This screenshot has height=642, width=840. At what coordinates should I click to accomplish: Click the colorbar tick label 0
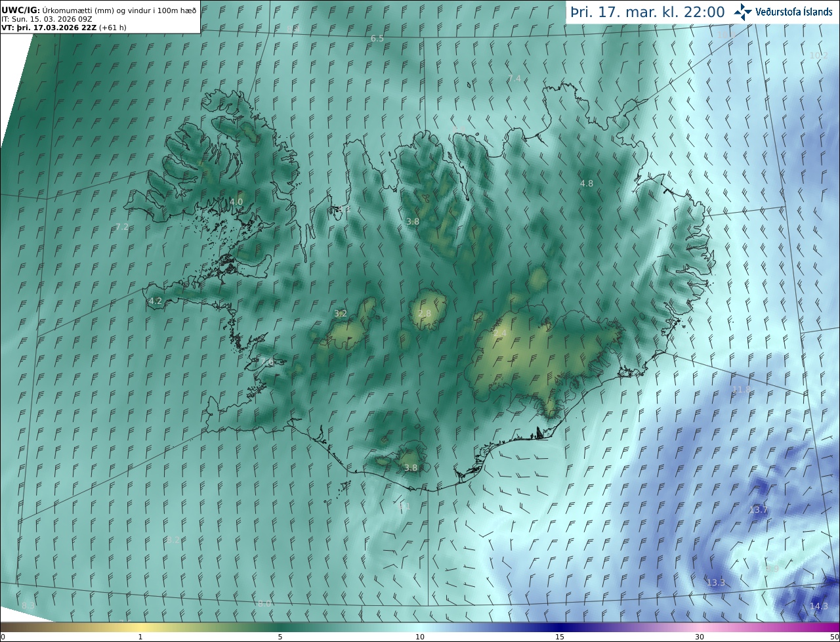pyautogui.click(x=3, y=637)
